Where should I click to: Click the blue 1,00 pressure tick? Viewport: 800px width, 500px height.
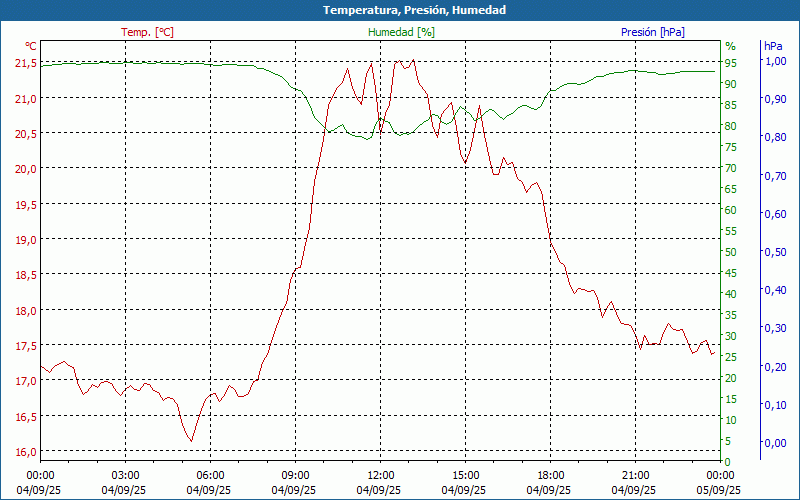[x=775, y=61]
